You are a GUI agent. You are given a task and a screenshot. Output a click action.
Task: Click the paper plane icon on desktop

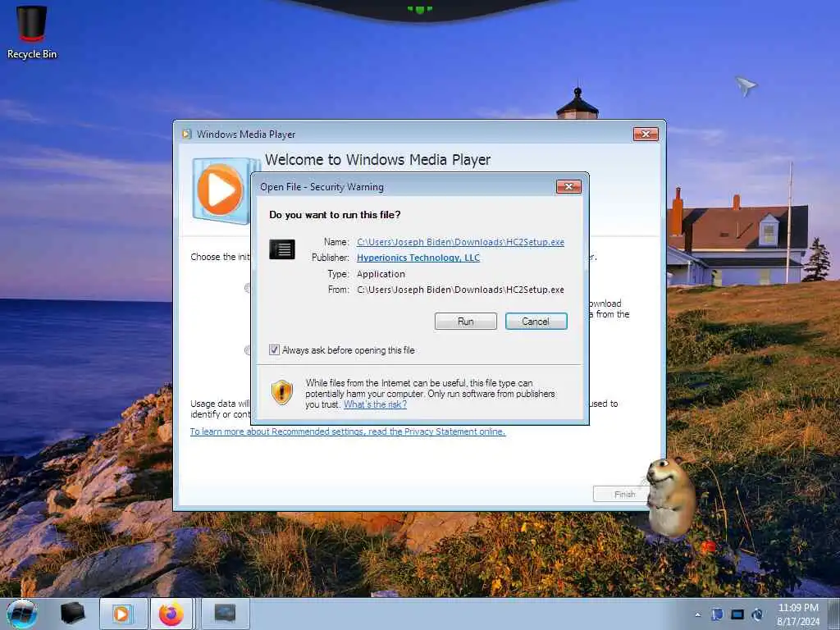(x=745, y=85)
